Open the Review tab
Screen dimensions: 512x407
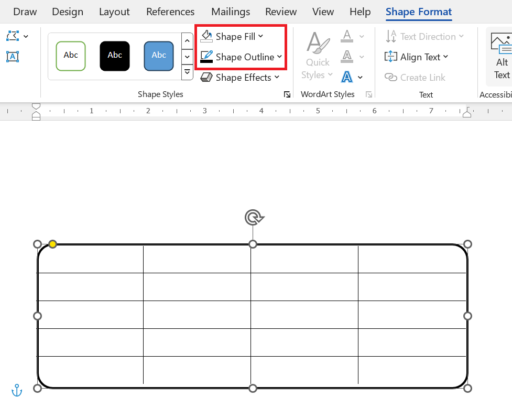click(x=281, y=12)
